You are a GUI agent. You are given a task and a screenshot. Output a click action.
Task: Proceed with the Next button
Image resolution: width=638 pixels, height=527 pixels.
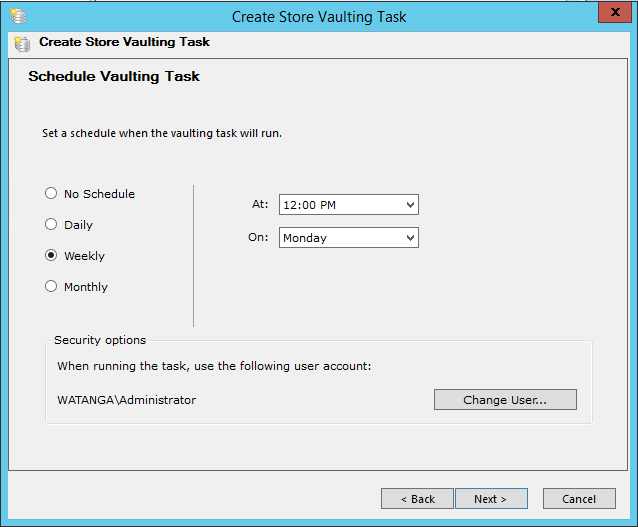click(492, 499)
